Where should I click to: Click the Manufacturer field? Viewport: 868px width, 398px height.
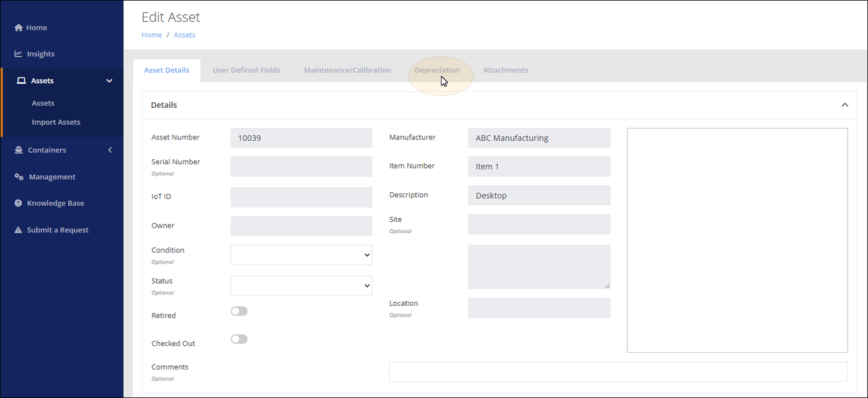tap(539, 138)
